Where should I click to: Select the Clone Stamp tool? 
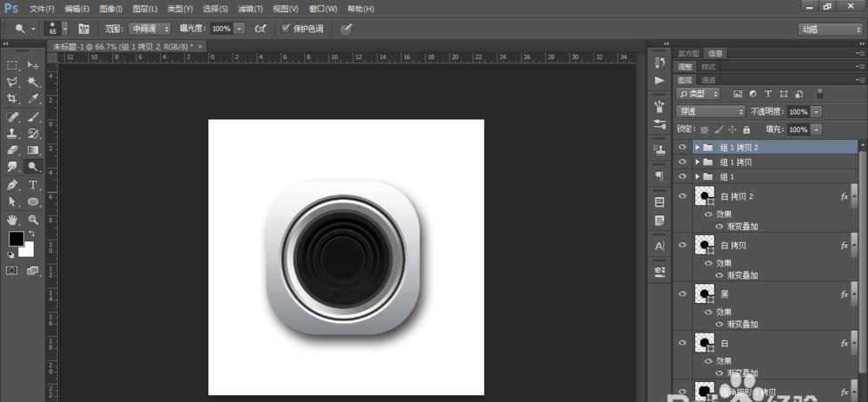13,134
